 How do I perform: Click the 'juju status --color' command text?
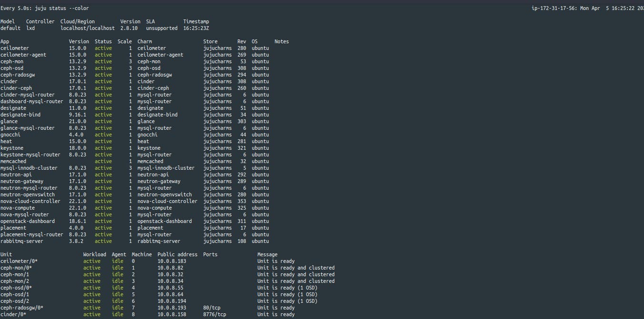62,8
